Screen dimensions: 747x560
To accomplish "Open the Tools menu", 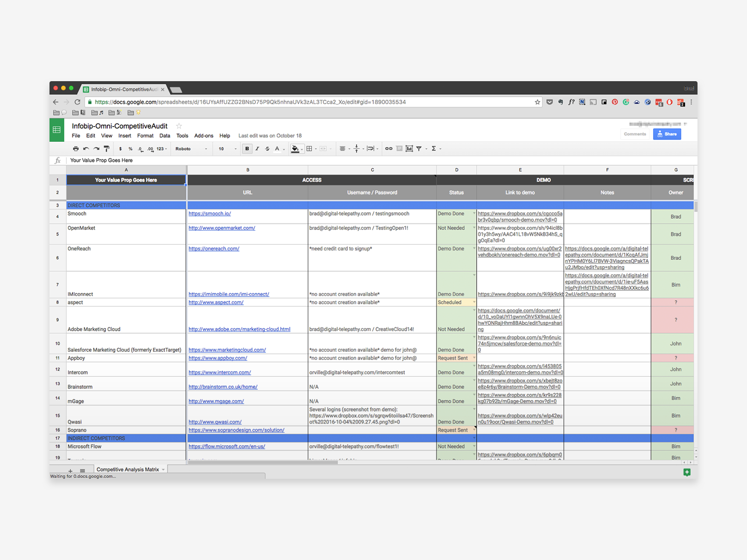I will (183, 136).
